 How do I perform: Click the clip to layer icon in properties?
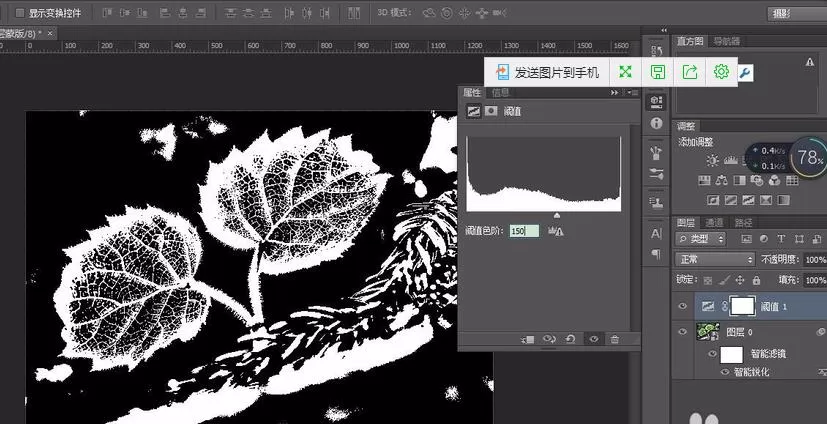528,340
